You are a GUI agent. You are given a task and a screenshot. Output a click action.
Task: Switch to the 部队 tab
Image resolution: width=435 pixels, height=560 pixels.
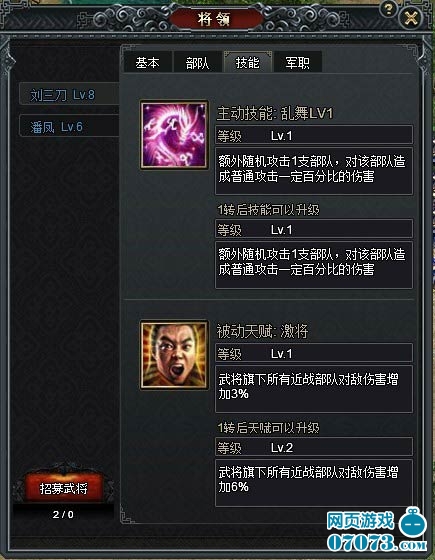coord(198,62)
